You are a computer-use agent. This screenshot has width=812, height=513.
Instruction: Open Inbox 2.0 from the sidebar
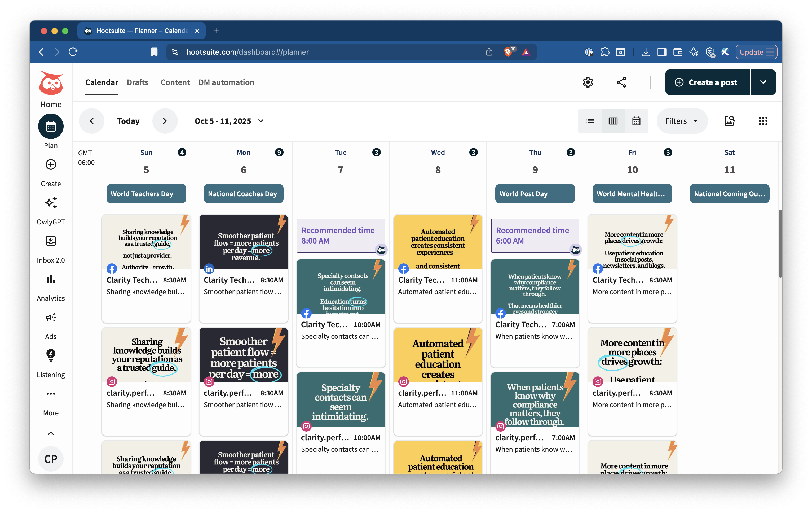point(51,241)
